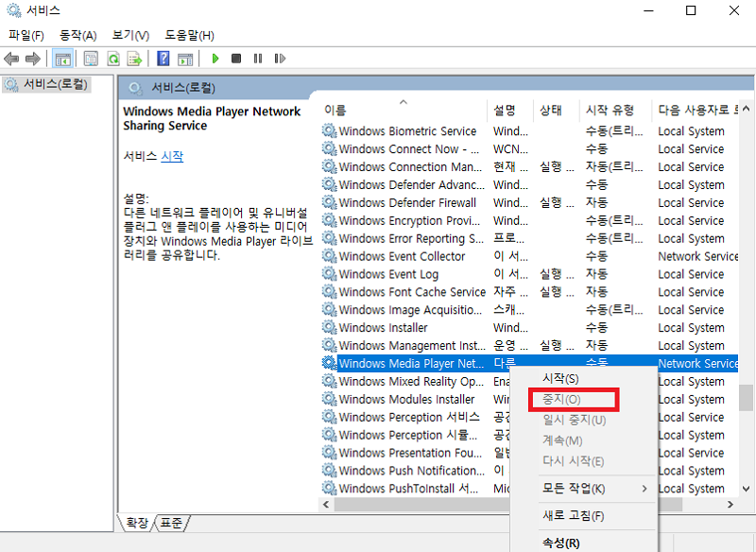This screenshot has width=756, height=552.
Task: Navigate back using the back arrow icon
Action: click(11, 58)
